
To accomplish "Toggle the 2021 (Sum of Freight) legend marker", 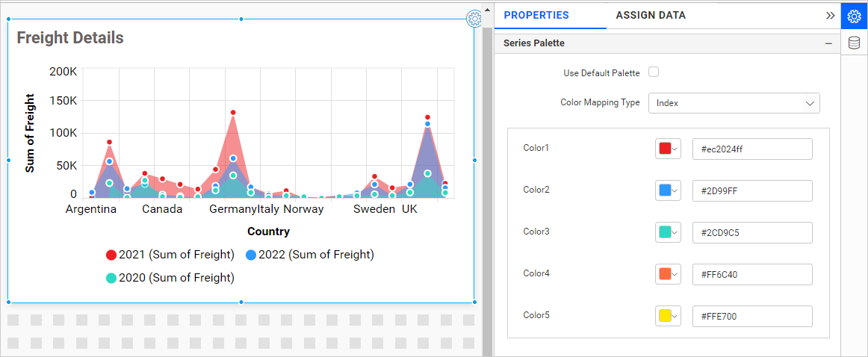I will [x=111, y=255].
